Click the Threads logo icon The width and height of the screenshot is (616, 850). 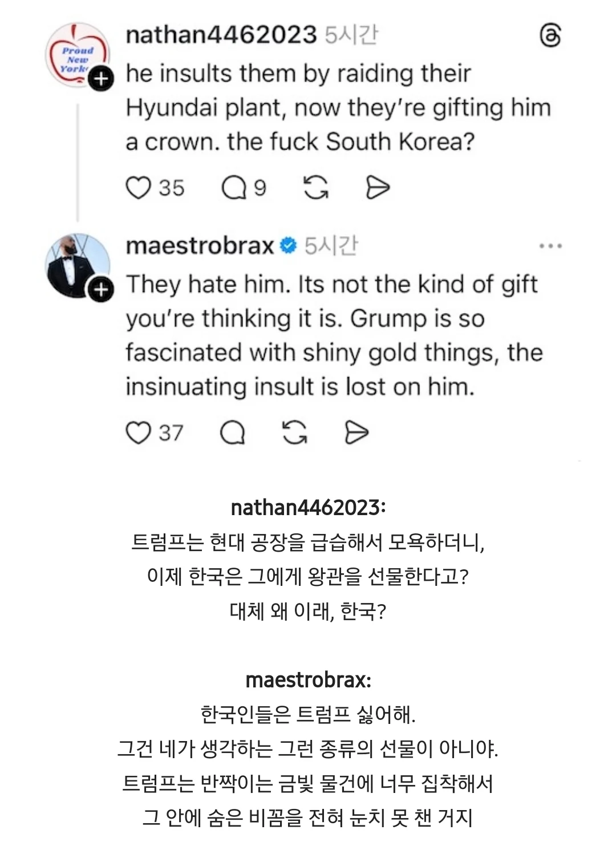click(x=550, y=36)
